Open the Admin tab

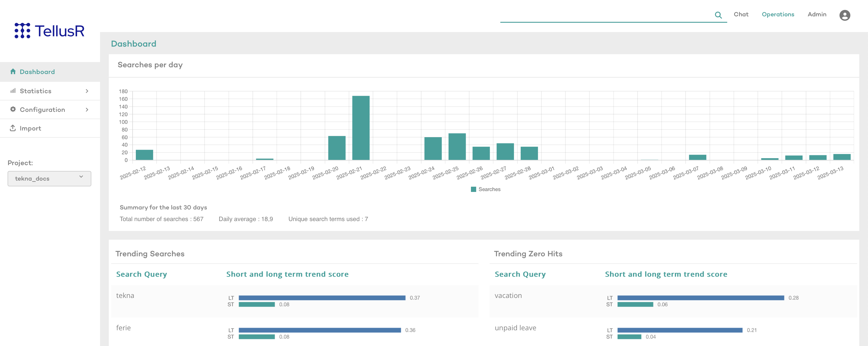tap(817, 15)
